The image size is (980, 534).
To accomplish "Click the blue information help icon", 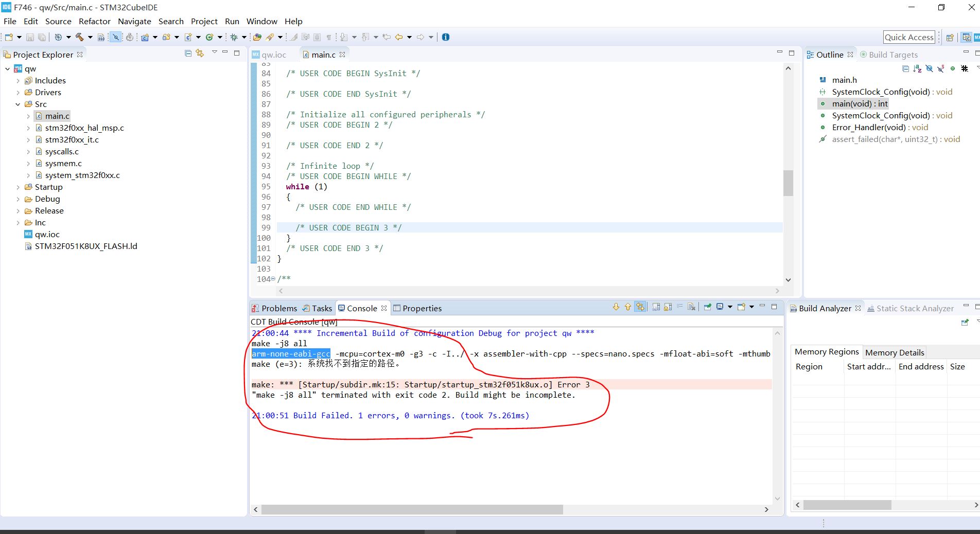I will [445, 37].
